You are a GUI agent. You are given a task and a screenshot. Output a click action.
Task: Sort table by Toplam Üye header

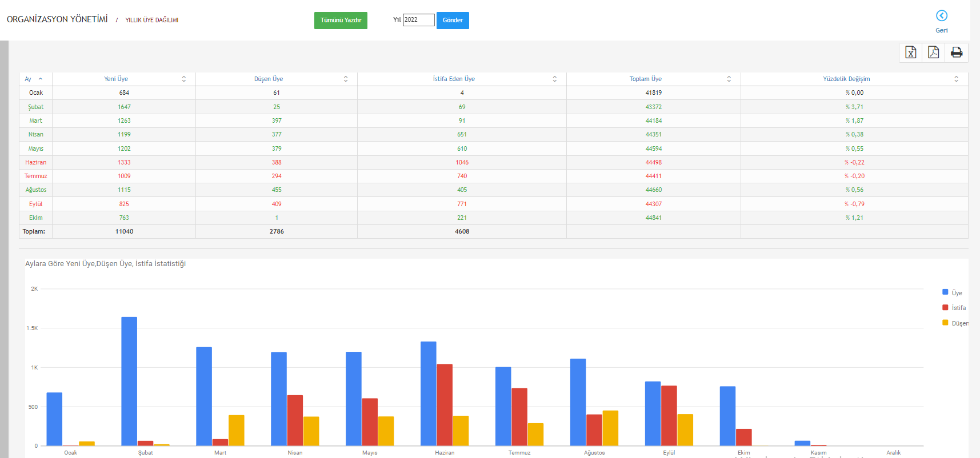pos(646,79)
